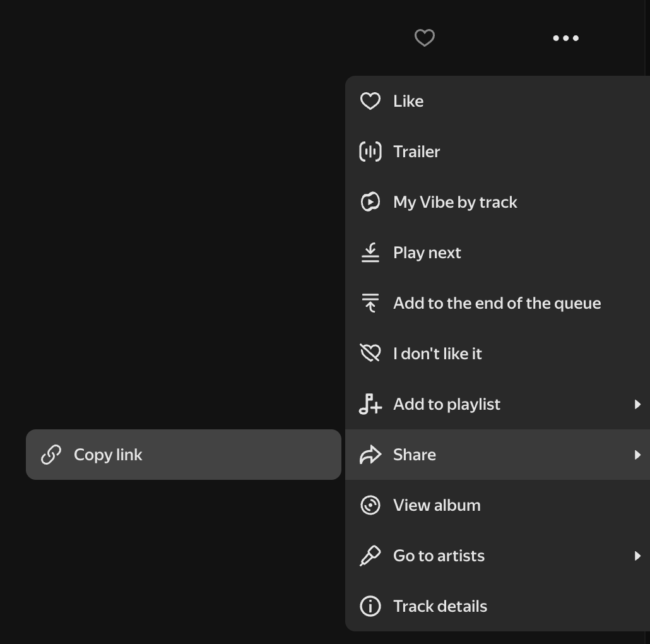Open the three-dots more options button
Screen dimensions: 650x644
[x=565, y=38]
